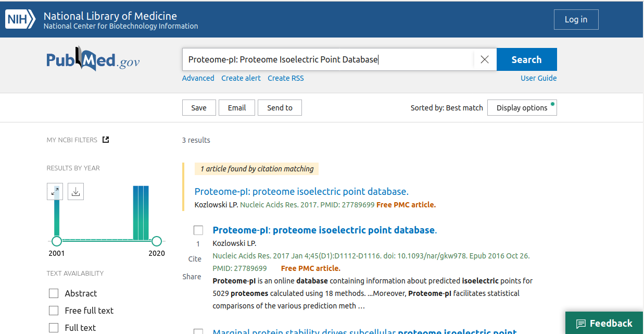Click the TEXT AVAILABILITY heading
The width and height of the screenshot is (644, 334).
point(75,273)
